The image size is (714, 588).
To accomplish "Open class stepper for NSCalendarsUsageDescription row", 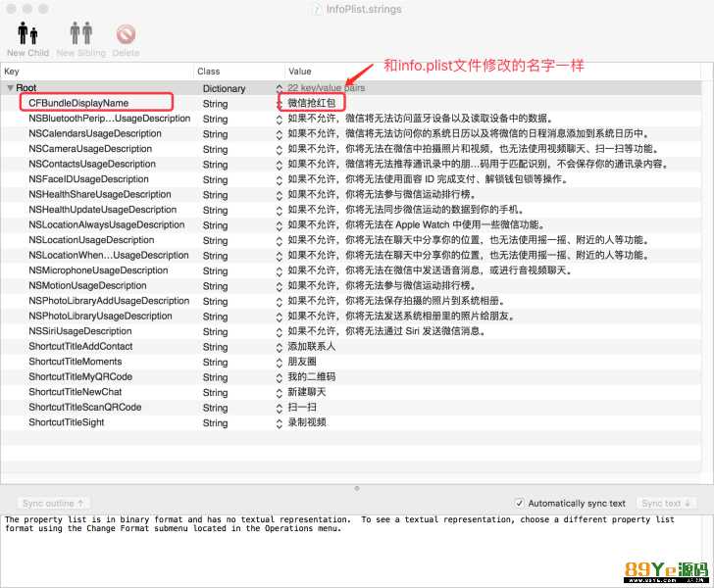I will (x=280, y=134).
